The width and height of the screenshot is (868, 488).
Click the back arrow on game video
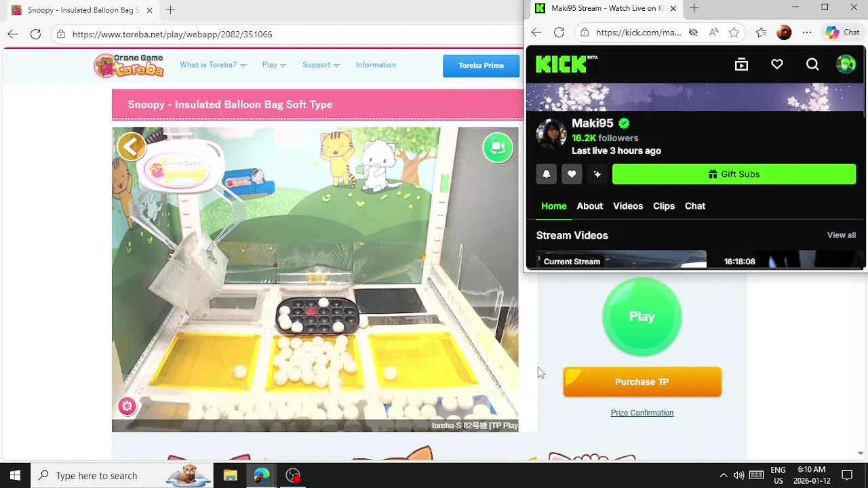132,146
